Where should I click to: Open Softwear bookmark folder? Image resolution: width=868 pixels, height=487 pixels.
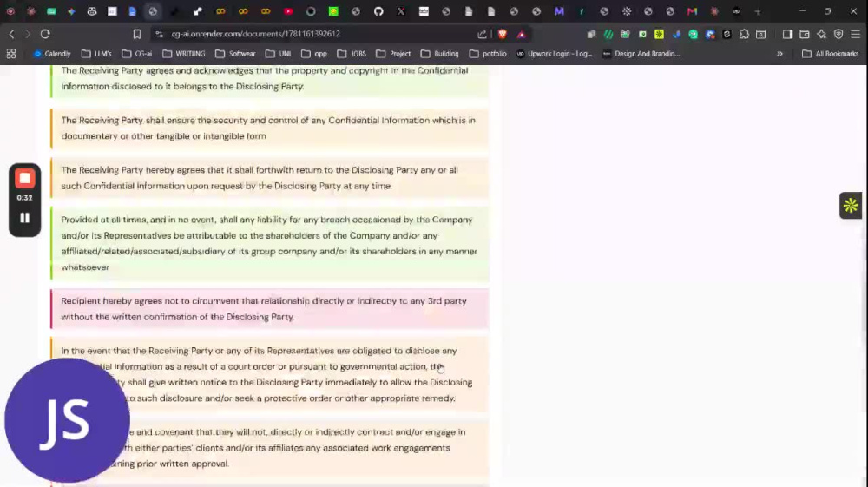pyautogui.click(x=235, y=54)
